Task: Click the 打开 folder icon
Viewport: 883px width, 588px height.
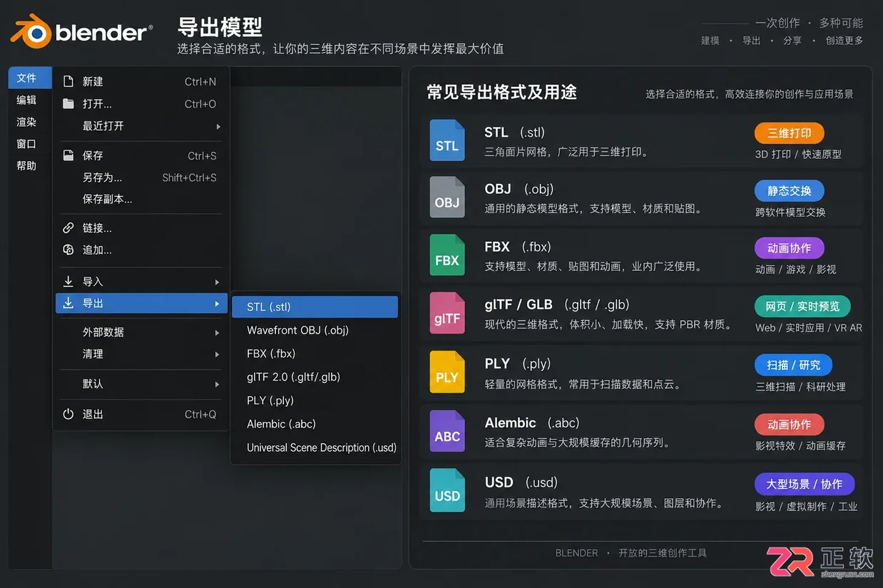Action: [x=68, y=103]
